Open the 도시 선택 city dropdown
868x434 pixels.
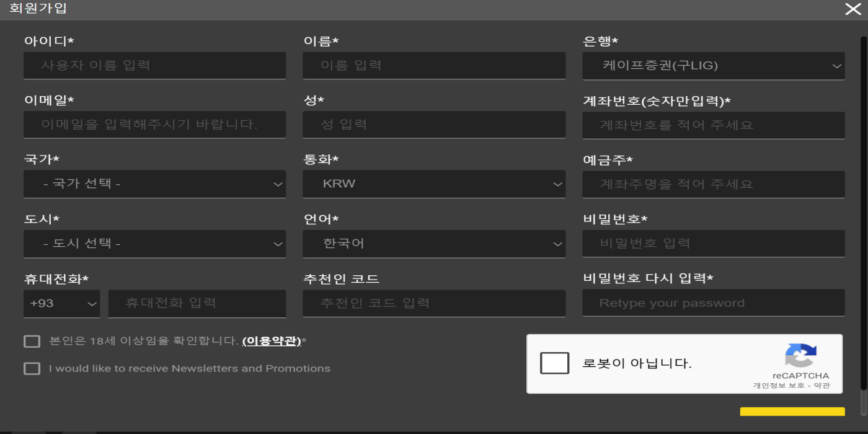tap(155, 244)
